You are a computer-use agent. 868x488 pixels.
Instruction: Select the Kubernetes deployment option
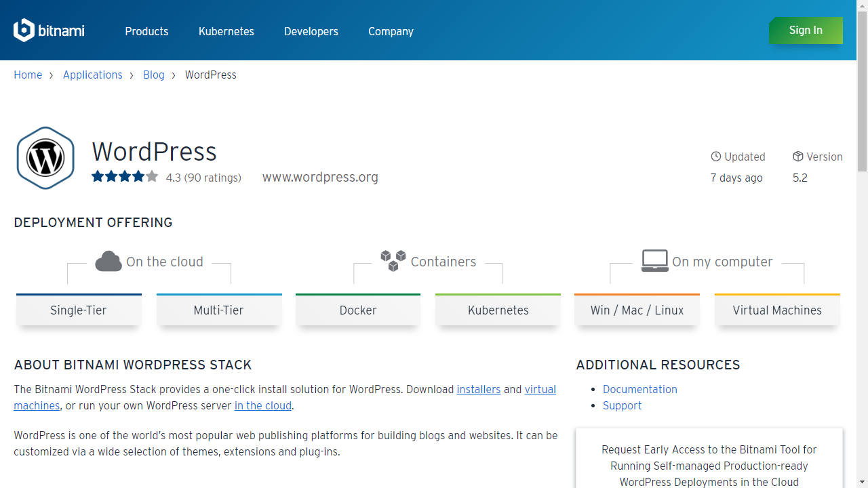498,310
